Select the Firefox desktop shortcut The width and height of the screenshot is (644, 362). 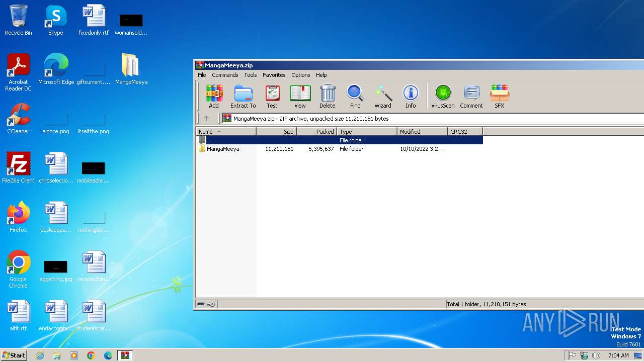18,217
